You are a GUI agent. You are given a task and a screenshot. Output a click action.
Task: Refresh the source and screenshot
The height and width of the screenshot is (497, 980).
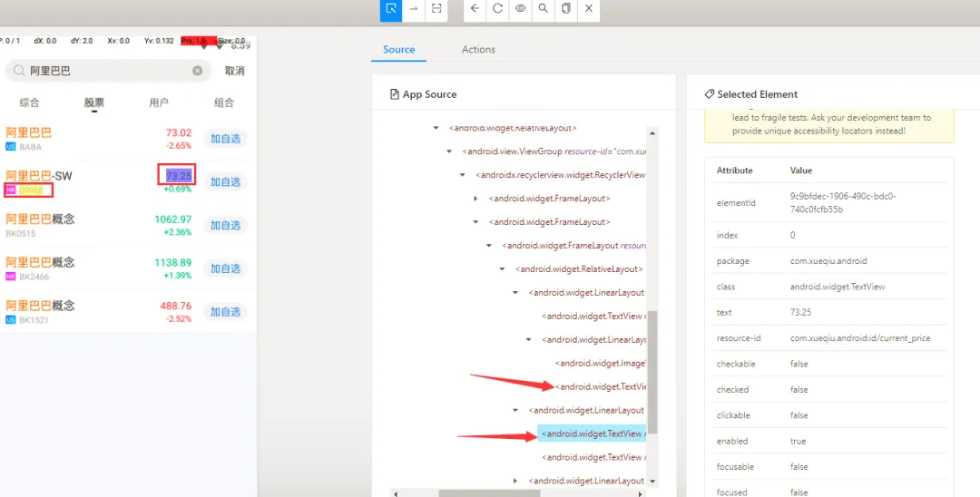(497, 9)
